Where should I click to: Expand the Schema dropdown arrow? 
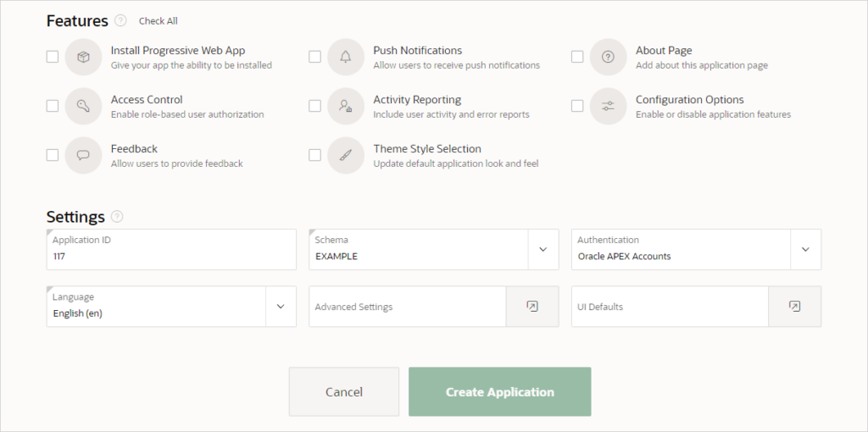(x=543, y=250)
